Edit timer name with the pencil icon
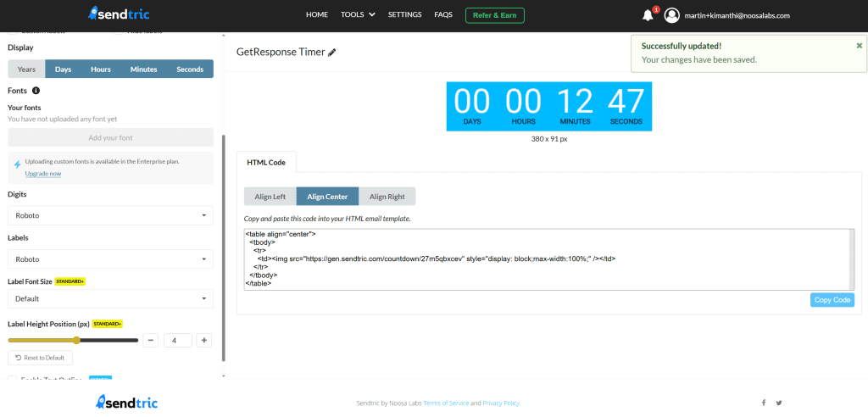The image size is (868, 417). (332, 53)
